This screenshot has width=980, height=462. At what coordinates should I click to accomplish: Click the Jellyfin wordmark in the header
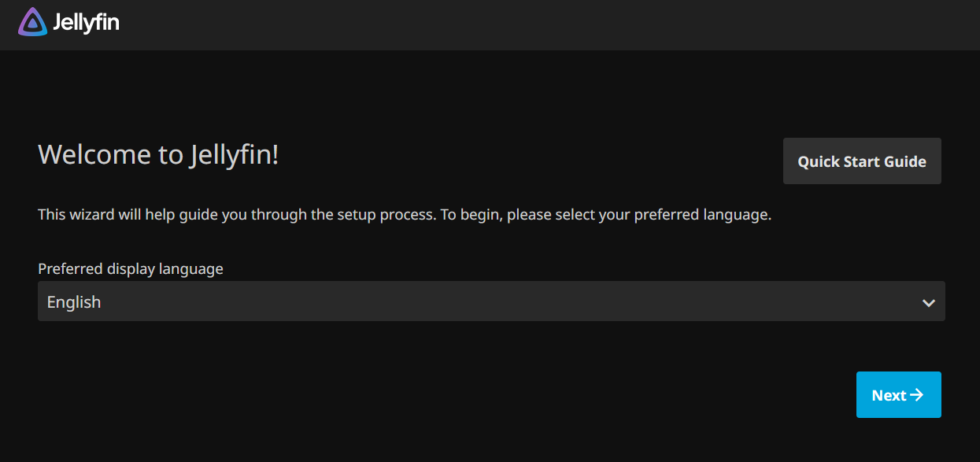(86, 23)
